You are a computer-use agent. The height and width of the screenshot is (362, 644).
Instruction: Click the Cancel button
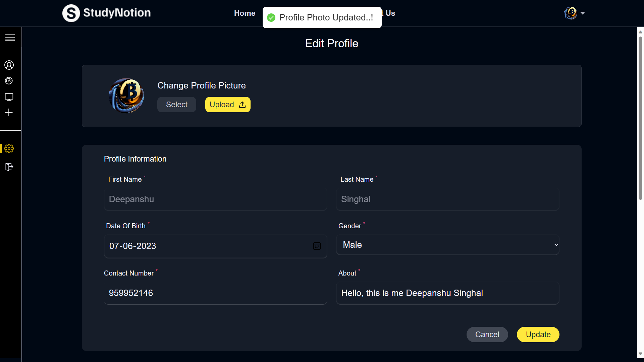pos(487,335)
